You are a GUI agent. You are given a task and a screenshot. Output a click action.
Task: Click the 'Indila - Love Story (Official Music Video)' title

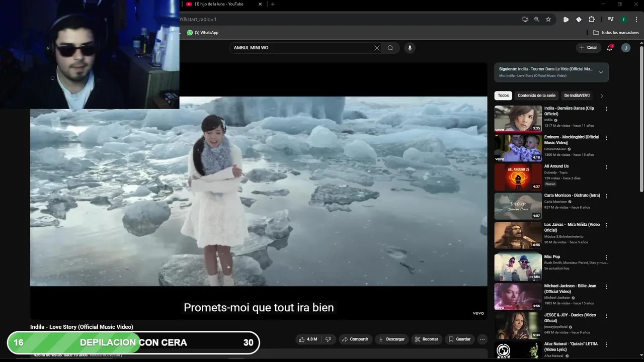[x=82, y=327]
